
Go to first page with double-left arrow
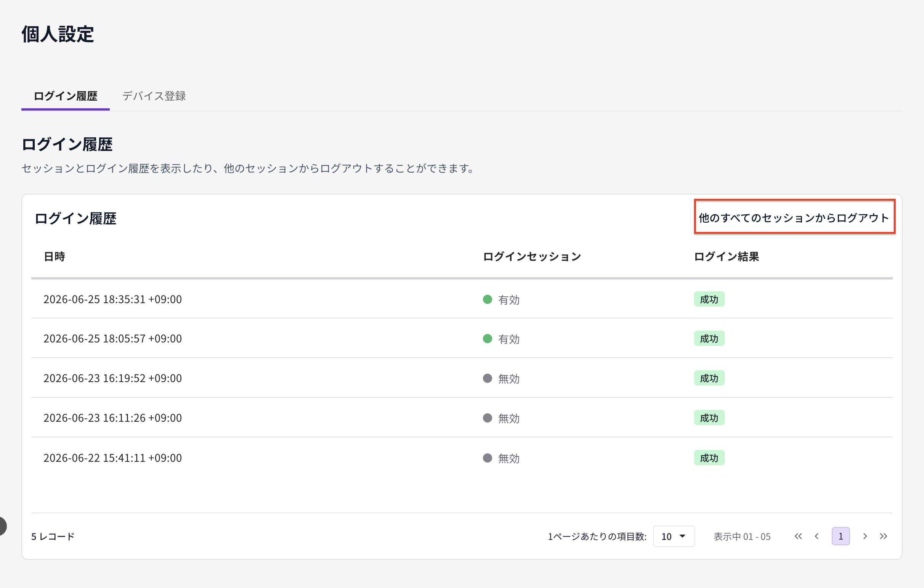click(798, 536)
